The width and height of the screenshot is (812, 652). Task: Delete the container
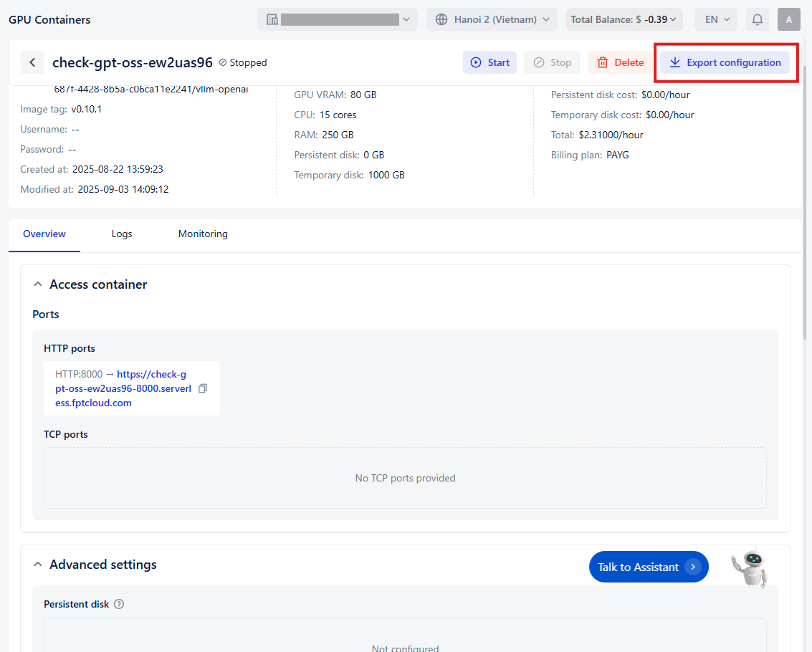621,62
